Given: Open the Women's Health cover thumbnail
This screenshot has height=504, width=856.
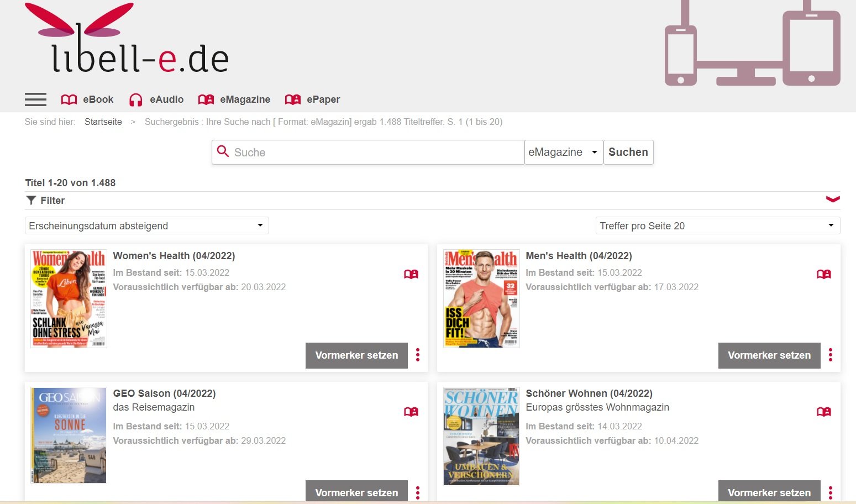Looking at the screenshot, I should [x=69, y=298].
